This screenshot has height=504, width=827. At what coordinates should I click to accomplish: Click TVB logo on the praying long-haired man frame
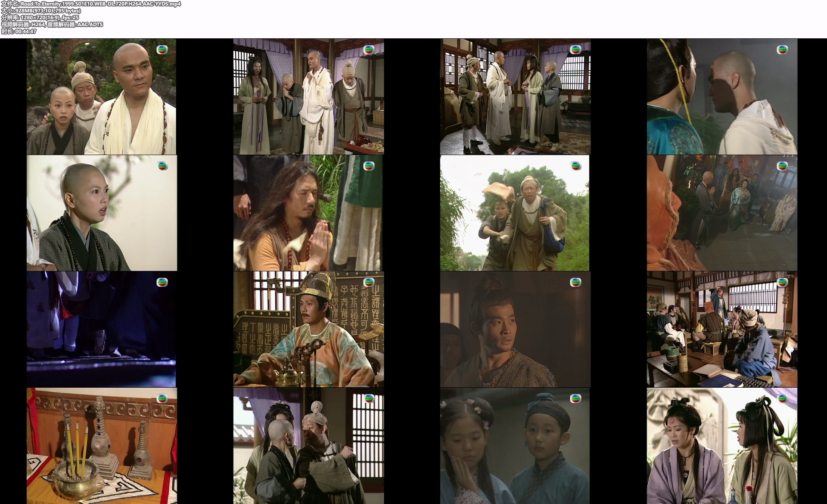click(x=369, y=166)
